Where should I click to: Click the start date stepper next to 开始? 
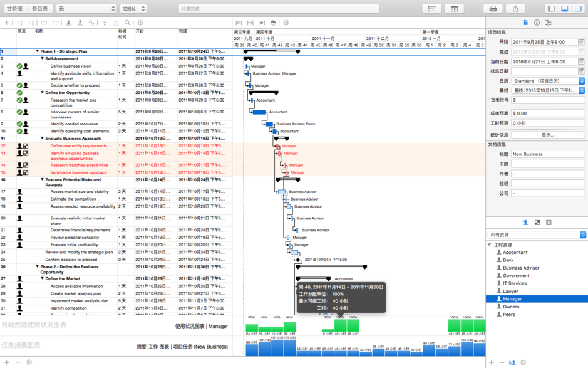582,41
